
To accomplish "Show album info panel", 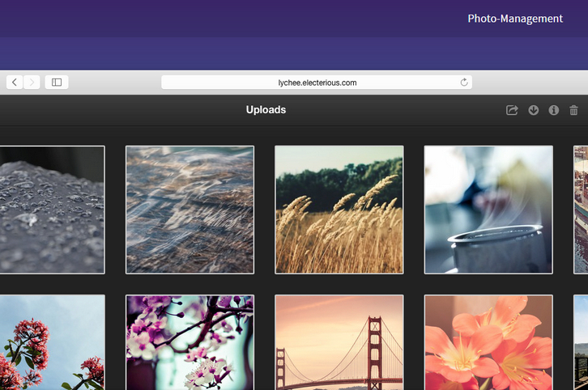I will [554, 110].
